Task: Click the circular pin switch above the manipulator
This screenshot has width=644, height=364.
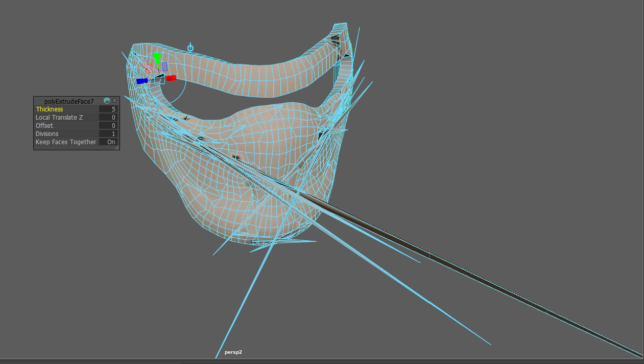Action: [190, 47]
